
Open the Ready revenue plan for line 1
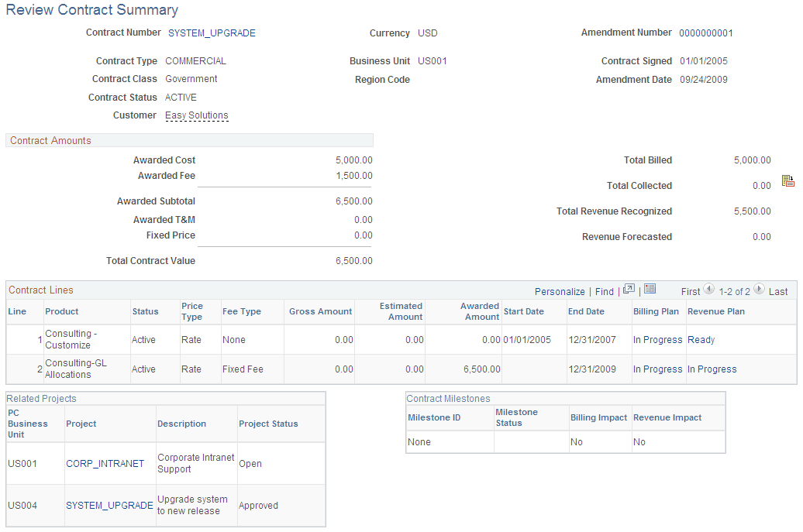pyautogui.click(x=701, y=339)
